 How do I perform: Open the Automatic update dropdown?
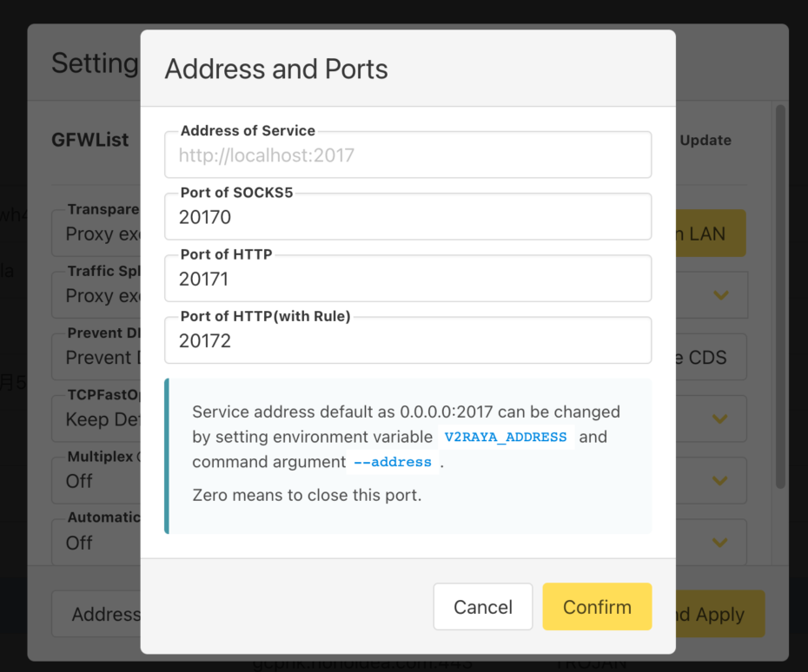click(x=720, y=542)
